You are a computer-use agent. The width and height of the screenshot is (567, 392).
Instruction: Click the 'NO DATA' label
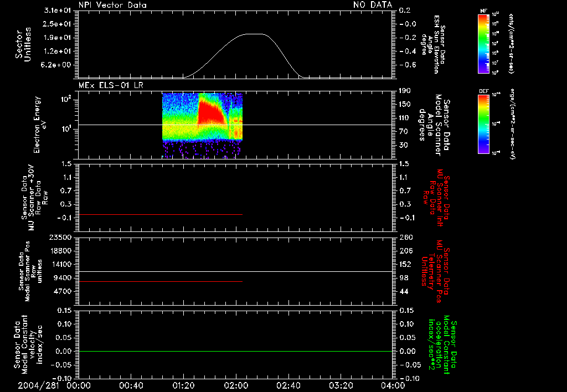pyautogui.click(x=373, y=5)
